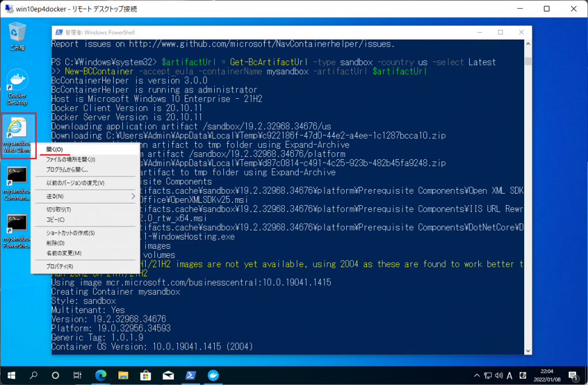
Task: Open volume speaker tray icon
Action: click(x=499, y=375)
